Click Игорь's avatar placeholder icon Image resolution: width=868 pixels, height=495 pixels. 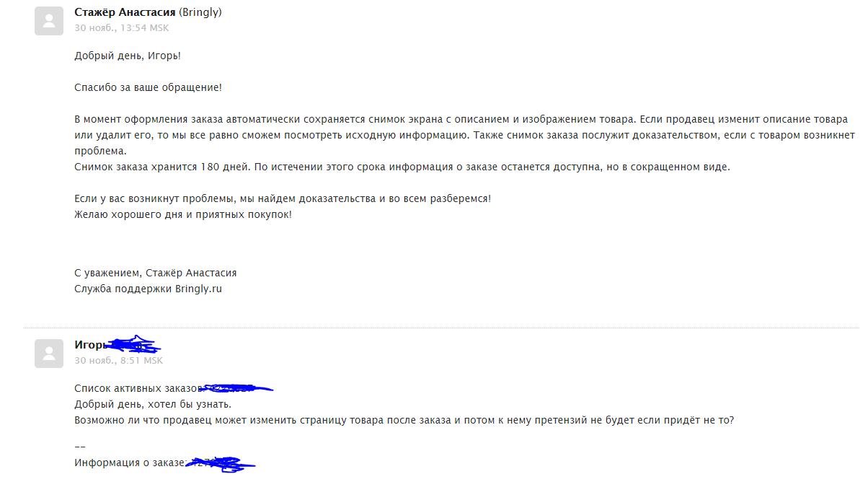(49, 354)
